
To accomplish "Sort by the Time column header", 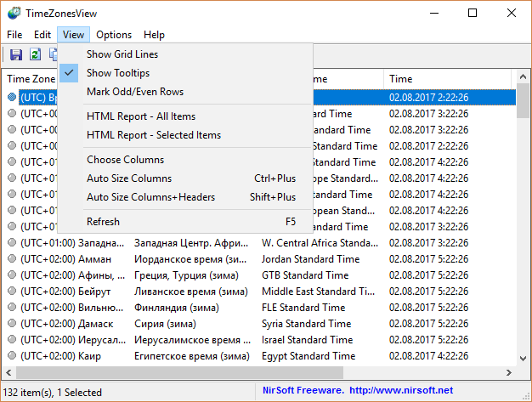I will click(x=450, y=79).
